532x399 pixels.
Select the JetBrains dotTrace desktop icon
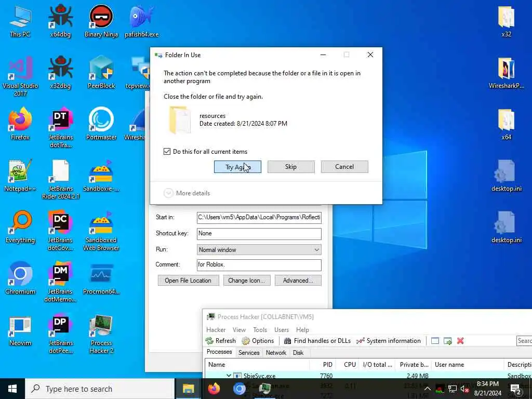(60, 128)
